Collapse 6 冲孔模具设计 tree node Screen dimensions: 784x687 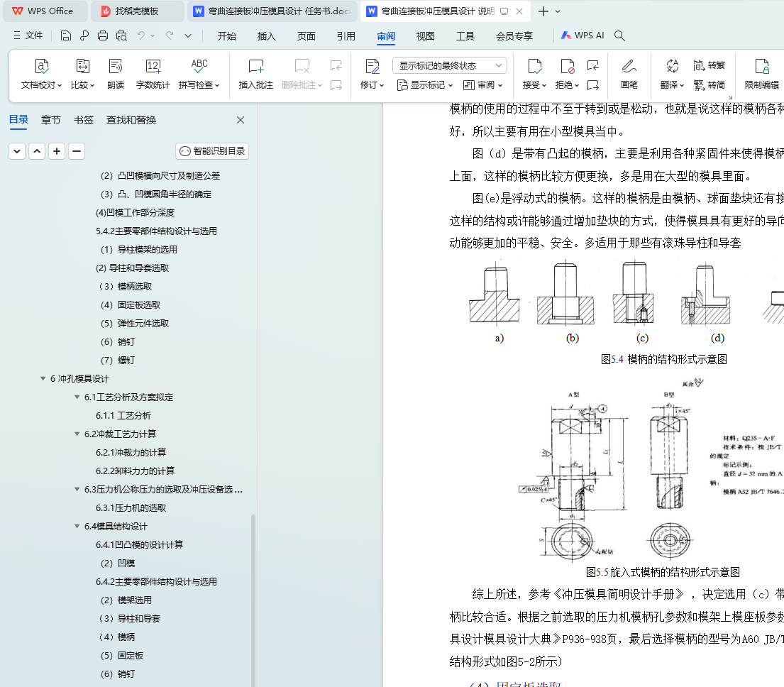[43, 379]
